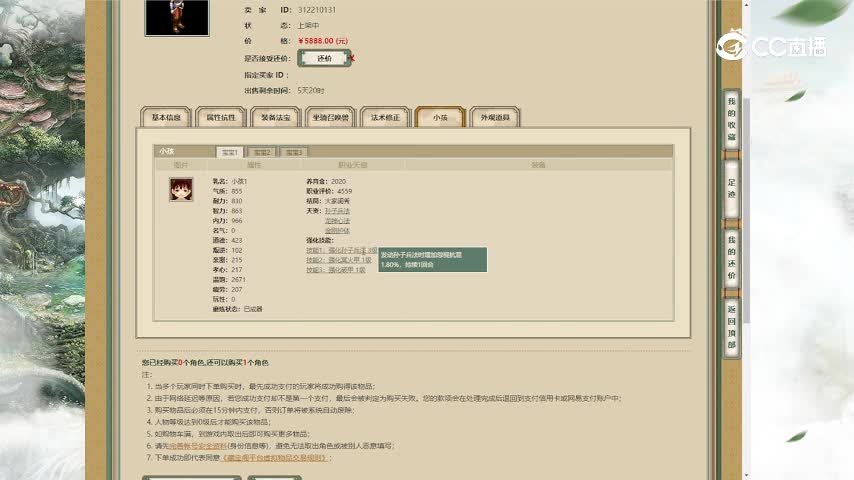The width and height of the screenshot is (854, 480).
Task: Open the 外观道具 tab
Action: [495, 117]
